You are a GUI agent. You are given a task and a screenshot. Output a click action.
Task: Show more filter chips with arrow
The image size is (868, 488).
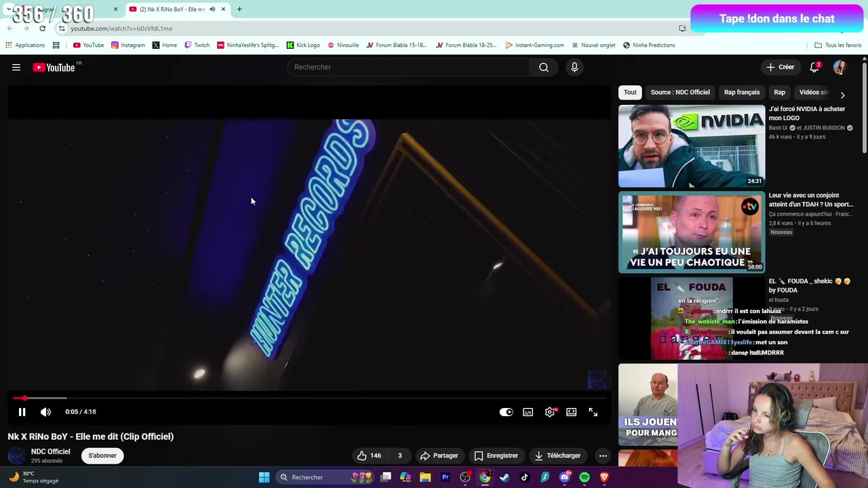point(842,95)
